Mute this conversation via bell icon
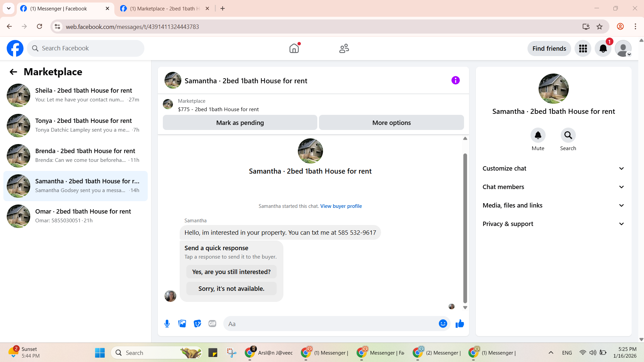644x362 pixels. (538, 135)
